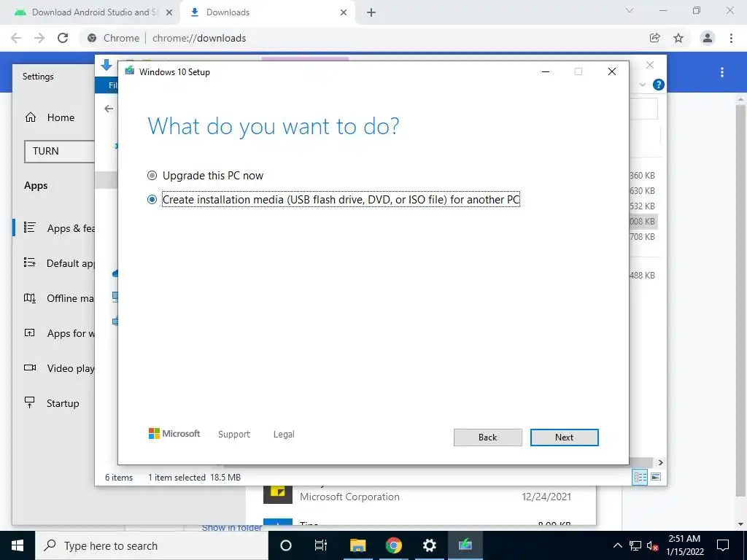Click the taskbar search box

coord(152,545)
